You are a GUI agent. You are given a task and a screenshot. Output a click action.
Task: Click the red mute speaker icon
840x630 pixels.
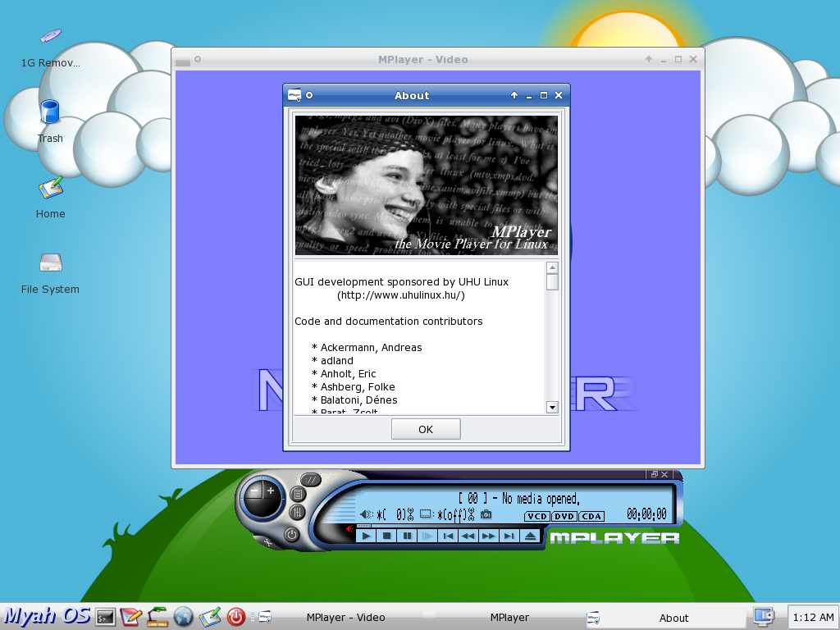tap(349, 529)
